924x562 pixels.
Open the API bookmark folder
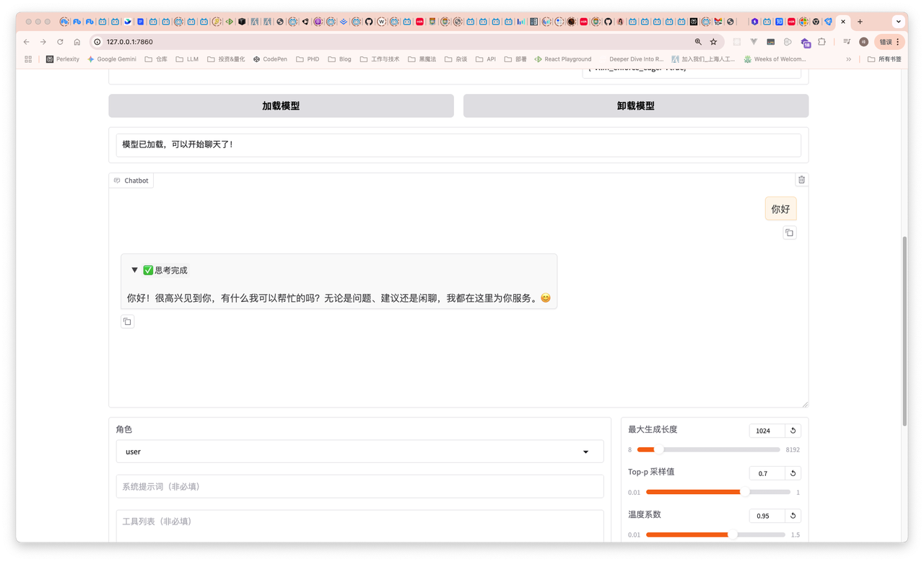click(x=486, y=59)
